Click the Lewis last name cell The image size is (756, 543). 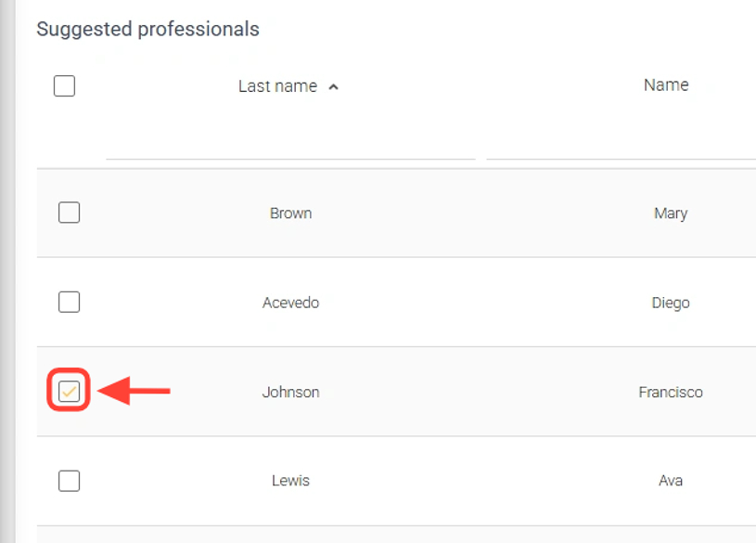tap(290, 481)
